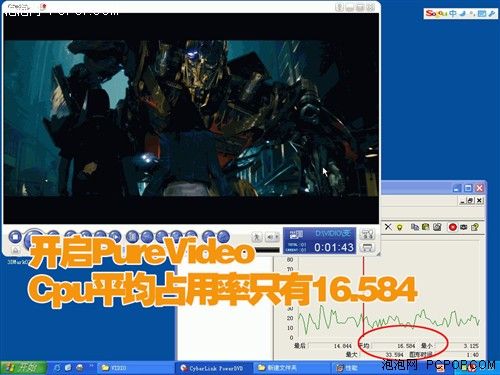The height and width of the screenshot is (375, 500).
Task: Click the first quick launch icon on taskbar
Action: [57, 368]
